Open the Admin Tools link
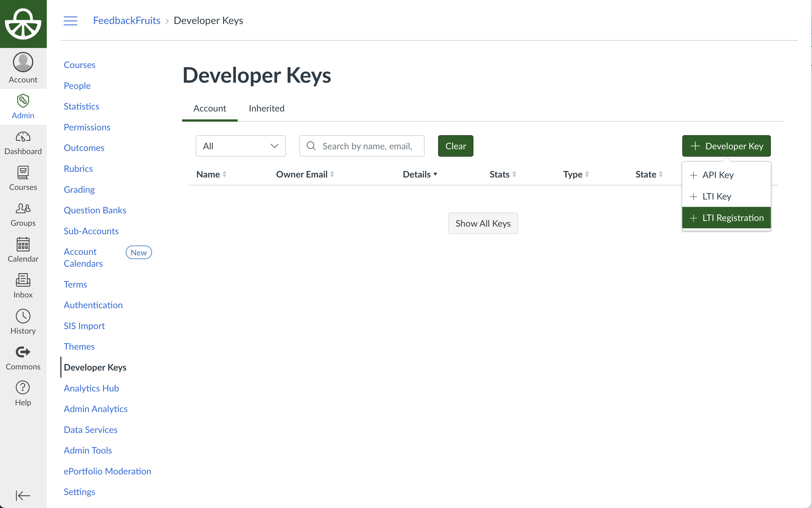 pyautogui.click(x=88, y=450)
